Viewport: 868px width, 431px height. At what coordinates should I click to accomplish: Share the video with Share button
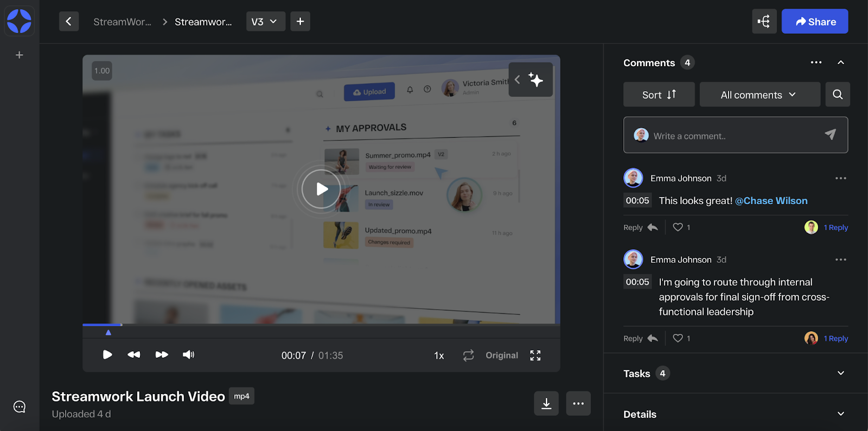[x=815, y=21]
